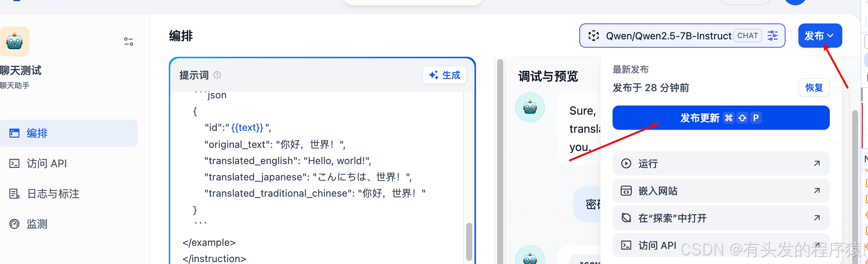This screenshot has width=868, height=264.
Task: Open 日志与标注 in sidebar
Action: tap(69, 194)
